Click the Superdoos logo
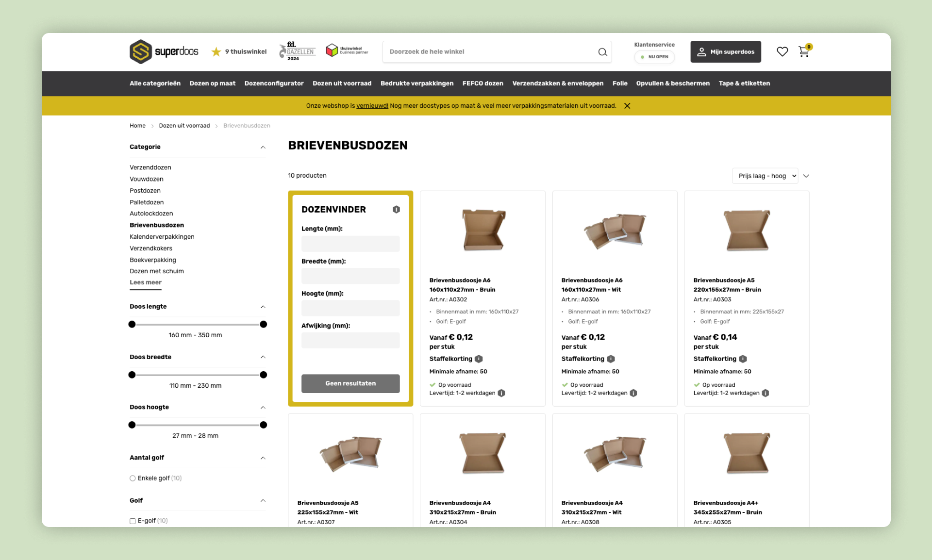932x560 pixels. pos(164,51)
